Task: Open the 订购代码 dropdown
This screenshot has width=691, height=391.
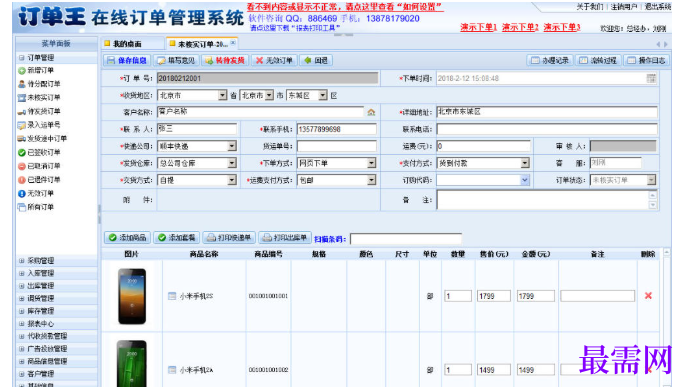Action: coord(524,180)
